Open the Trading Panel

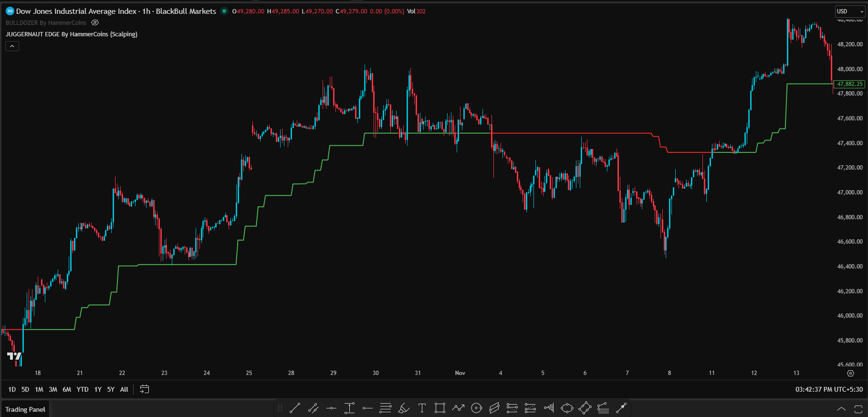(x=25, y=409)
